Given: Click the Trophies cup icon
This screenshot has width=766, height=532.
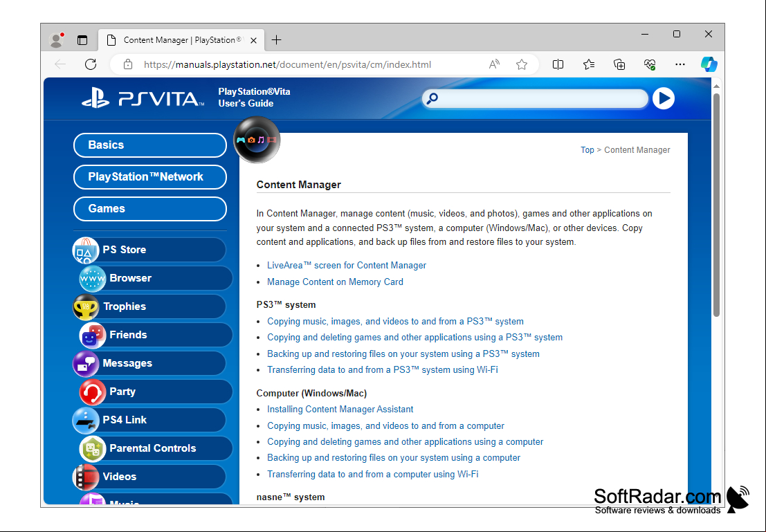Looking at the screenshot, I should pyautogui.click(x=86, y=306).
